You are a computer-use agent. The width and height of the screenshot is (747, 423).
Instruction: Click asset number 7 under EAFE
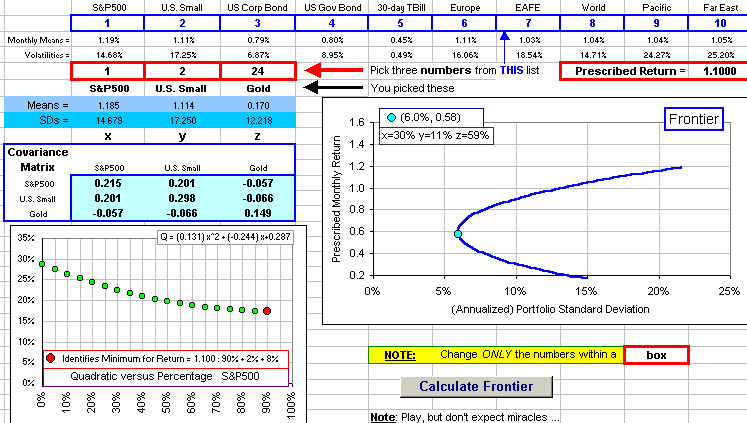click(528, 23)
